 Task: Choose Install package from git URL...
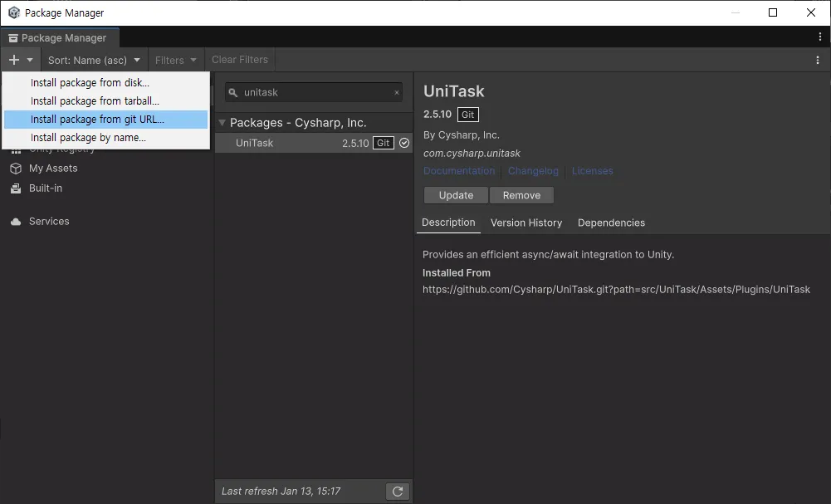pyautogui.click(x=106, y=120)
